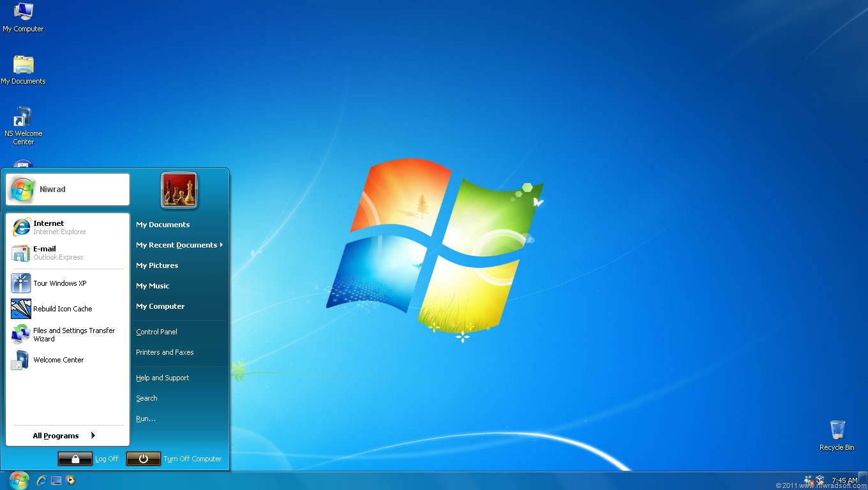Open Tour Windows XP shortcut
Viewport: 868px width, 490px height.
tap(59, 283)
